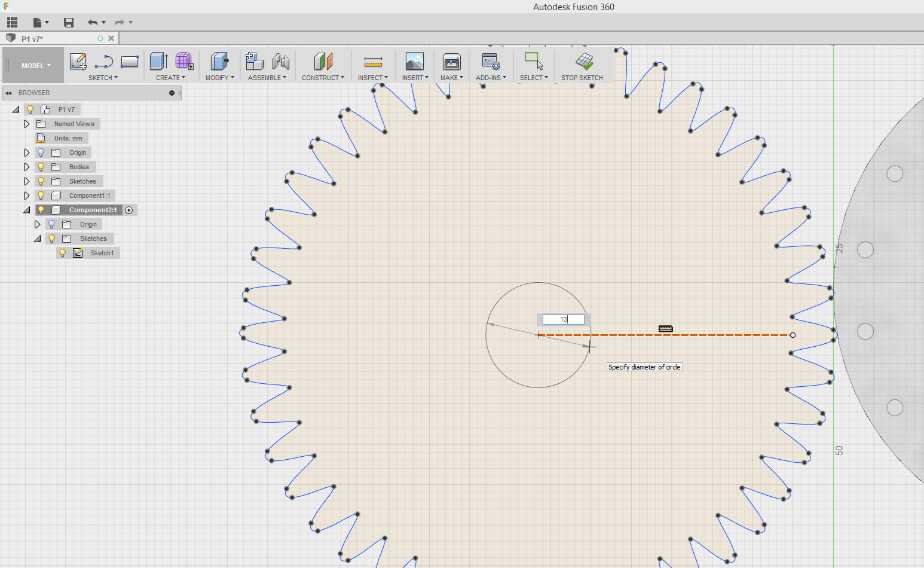924x568 pixels.
Task: Select the 3D Print make icon
Action: point(452,61)
